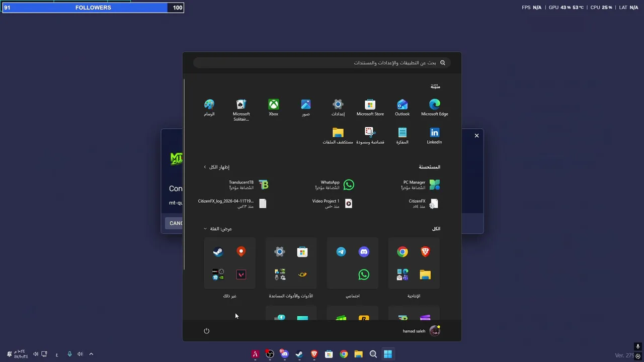Viewport: 644px width, 362px height.
Task: Launch Microsoft Store pinned app
Action: pyautogui.click(x=370, y=108)
